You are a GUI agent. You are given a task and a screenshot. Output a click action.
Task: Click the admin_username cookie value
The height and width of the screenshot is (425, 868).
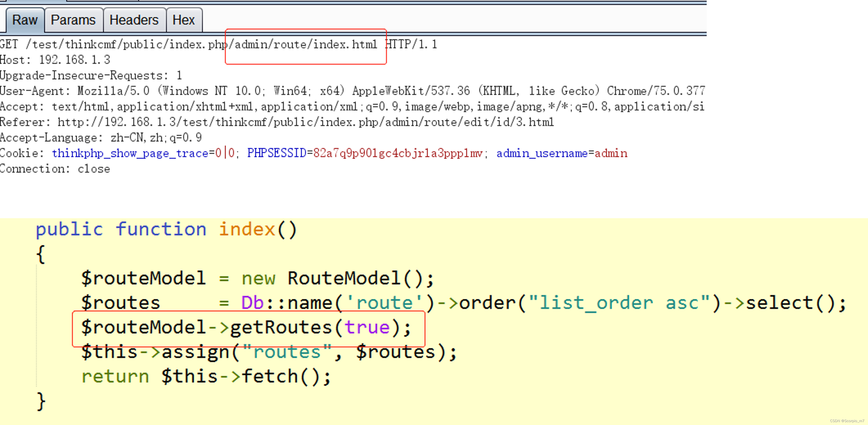(611, 153)
